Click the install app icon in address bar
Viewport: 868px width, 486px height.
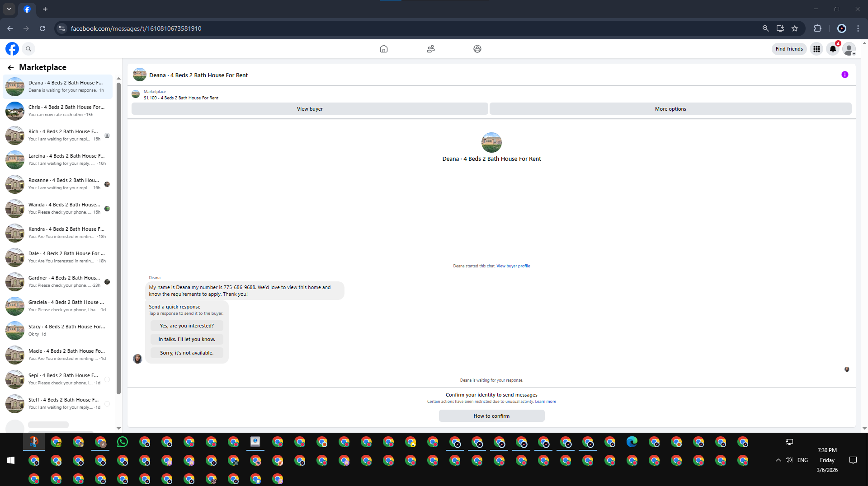tap(780, 28)
